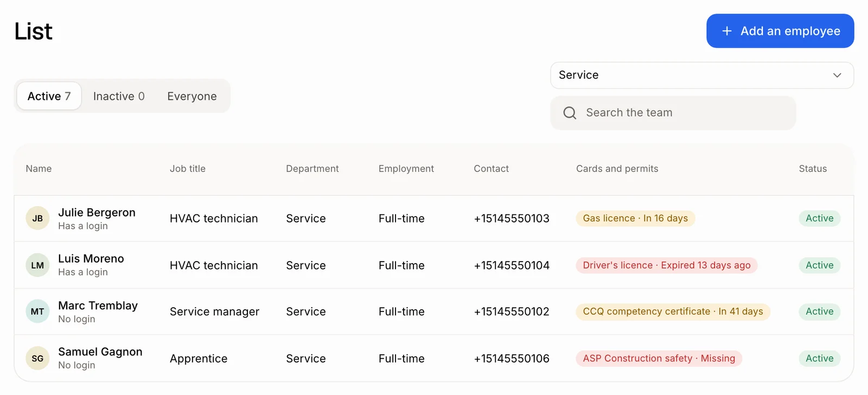Viewport: 868px width, 395px height.
Task: Click the plus icon on Add an employee
Action: [x=727, y=31]
